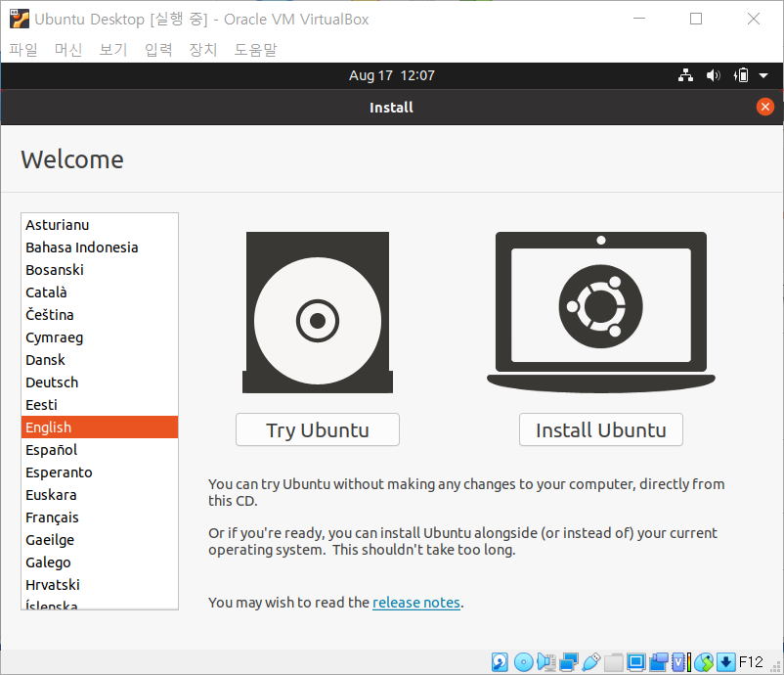Viewport: 784px width, 675px height.
Task: Open the 도움말 menu
Action: [x=255, y=49]
